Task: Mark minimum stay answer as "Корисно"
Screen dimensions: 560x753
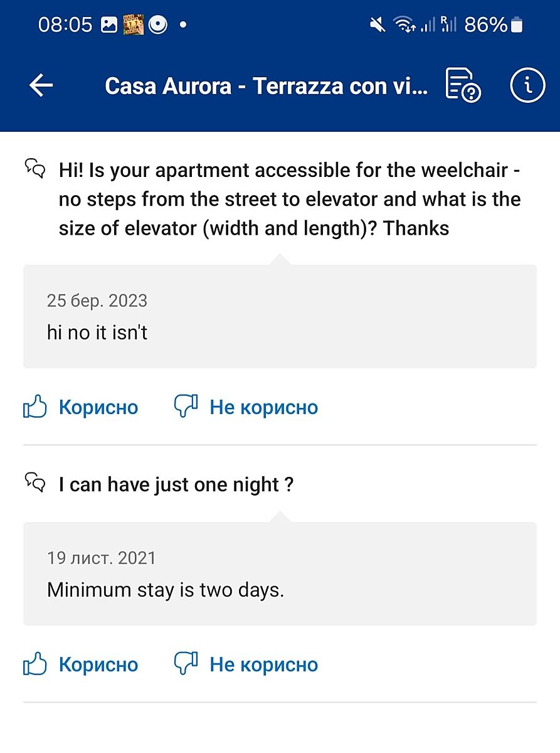Action: pyautogui.click(x=98, y=665)
